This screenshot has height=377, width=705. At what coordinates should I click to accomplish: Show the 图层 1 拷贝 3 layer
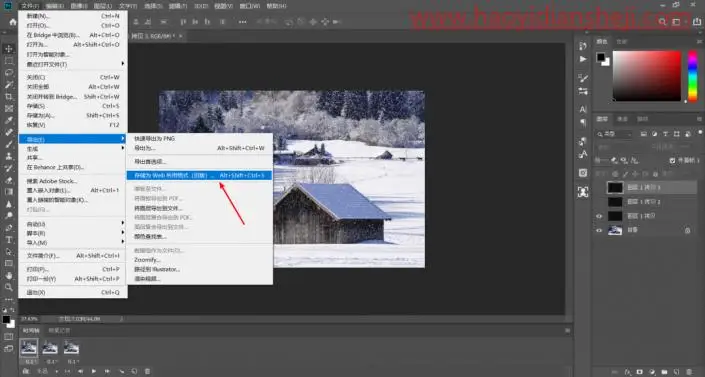(599, 187)
